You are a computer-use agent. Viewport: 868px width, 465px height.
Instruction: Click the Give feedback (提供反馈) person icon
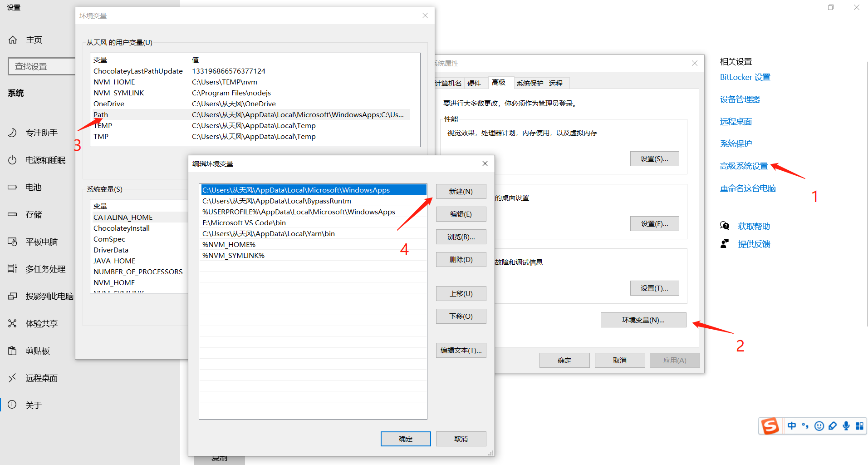(x=725, y=244)
